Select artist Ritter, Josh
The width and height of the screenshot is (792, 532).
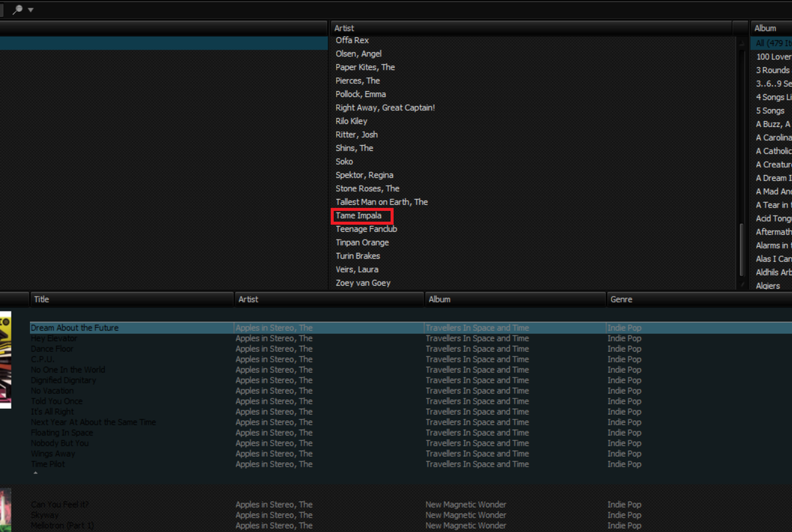coord(356,134)
